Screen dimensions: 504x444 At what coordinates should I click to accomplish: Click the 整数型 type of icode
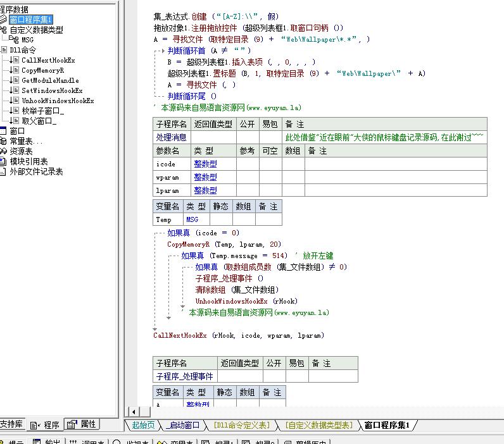click(x=205, y=164)
